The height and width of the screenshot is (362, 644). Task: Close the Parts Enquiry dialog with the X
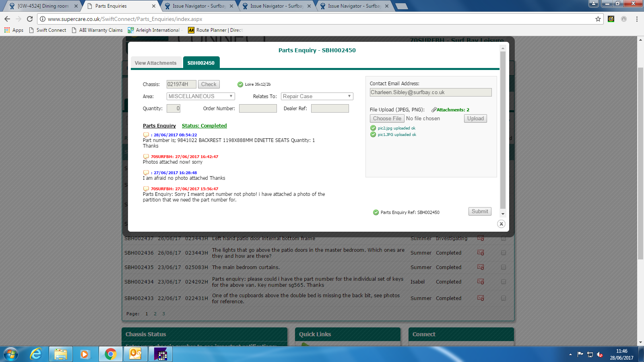(x=501, y=224)
